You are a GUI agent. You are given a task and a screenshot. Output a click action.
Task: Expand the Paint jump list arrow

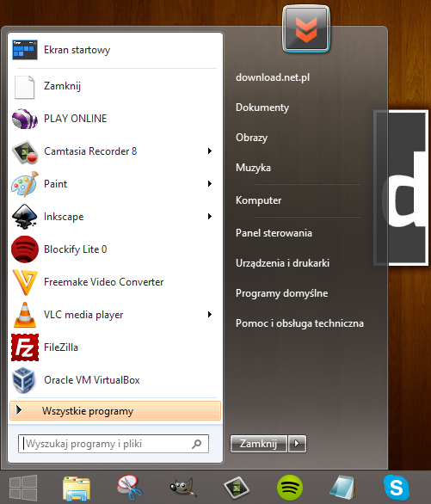[x=210, y=184]
